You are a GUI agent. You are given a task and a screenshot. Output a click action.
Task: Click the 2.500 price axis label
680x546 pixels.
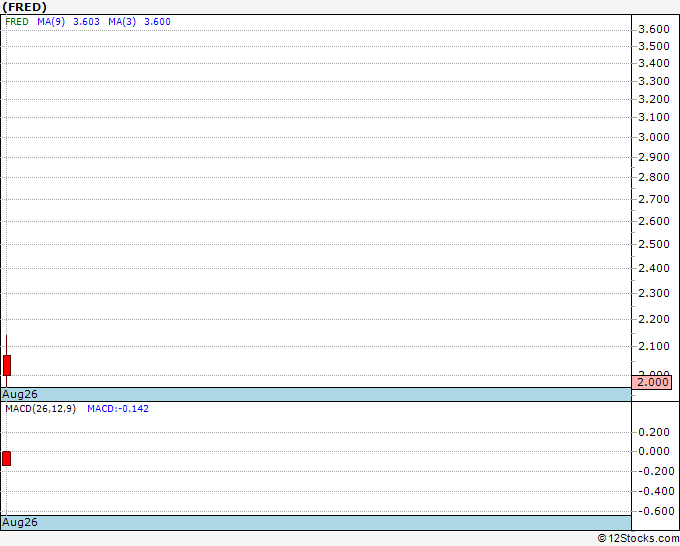[x=654, y=244]
